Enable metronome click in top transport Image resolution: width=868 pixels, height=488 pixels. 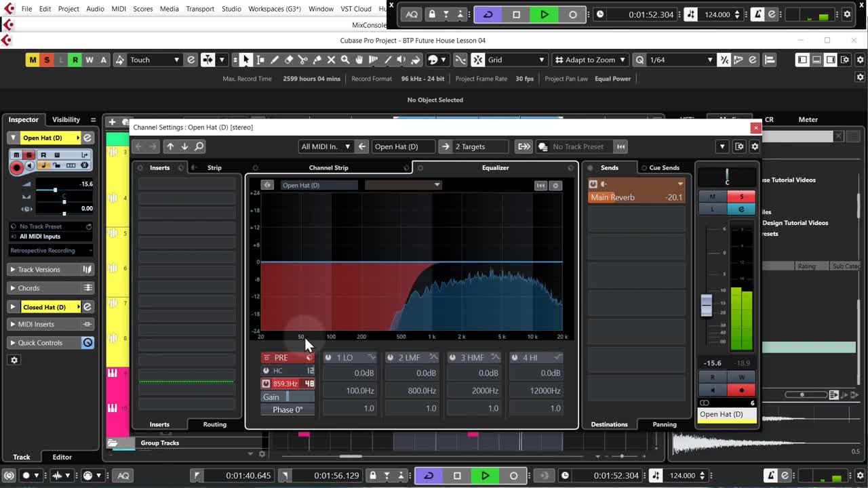(758, 14)
